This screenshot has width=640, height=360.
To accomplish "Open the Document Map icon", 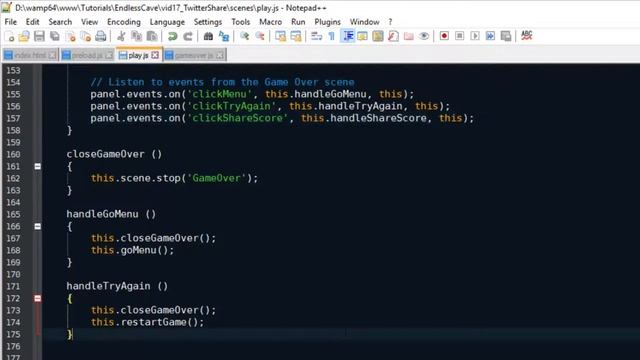I will point(378,36).
